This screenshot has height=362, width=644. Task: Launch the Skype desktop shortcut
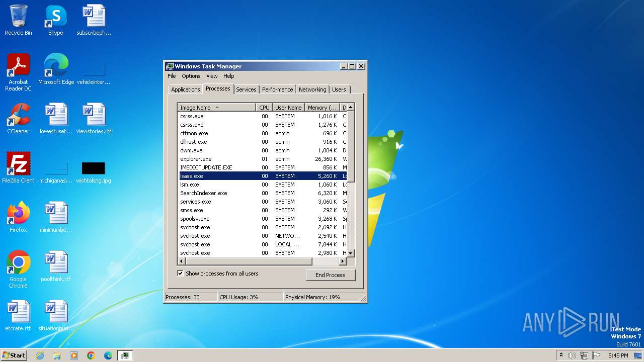(56, 20)
